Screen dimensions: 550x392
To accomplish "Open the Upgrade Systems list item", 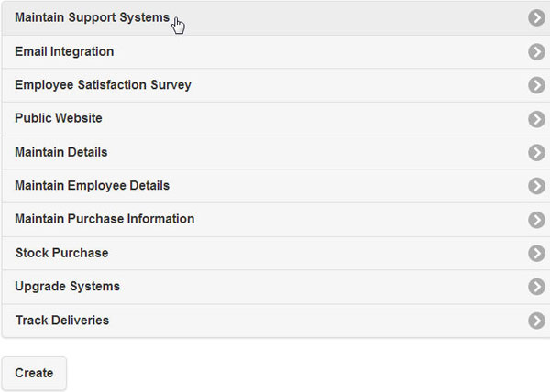I will 67,287.
